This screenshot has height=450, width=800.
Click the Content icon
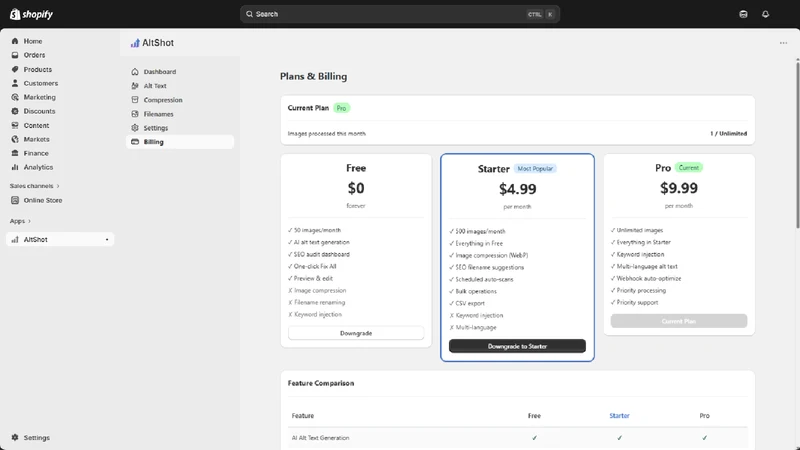[15, 125]
